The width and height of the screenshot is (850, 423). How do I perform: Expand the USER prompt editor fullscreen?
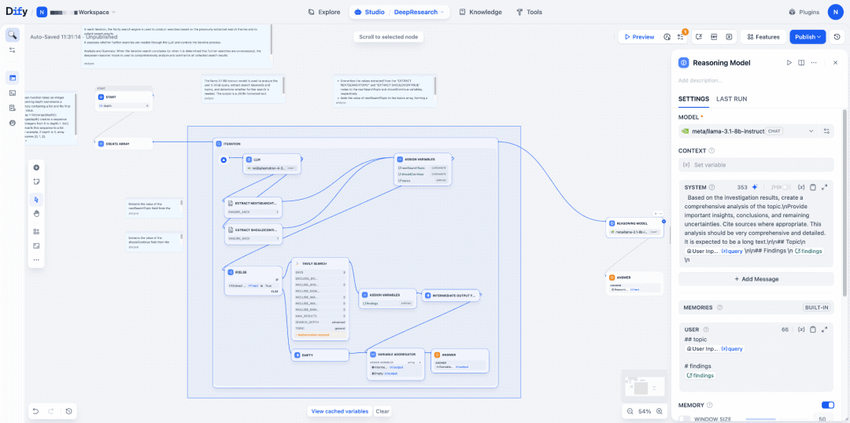(x=825, y=329)
